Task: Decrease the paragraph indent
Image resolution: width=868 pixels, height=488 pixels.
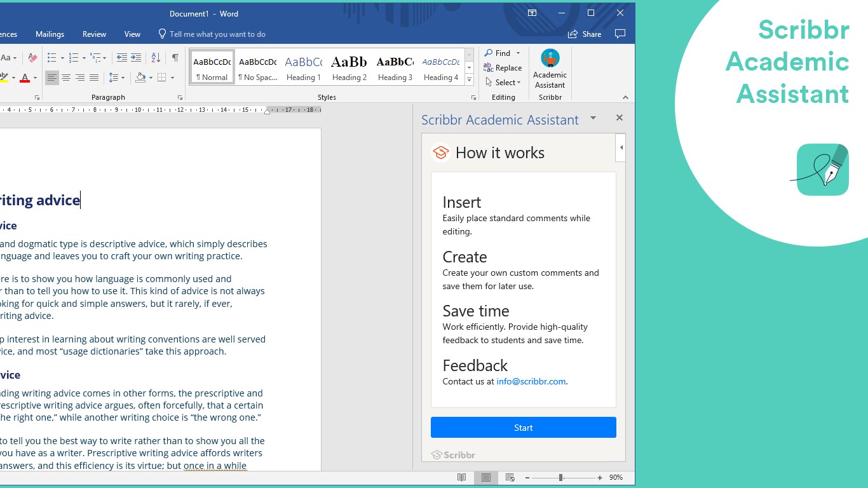Action: (121, 58)
